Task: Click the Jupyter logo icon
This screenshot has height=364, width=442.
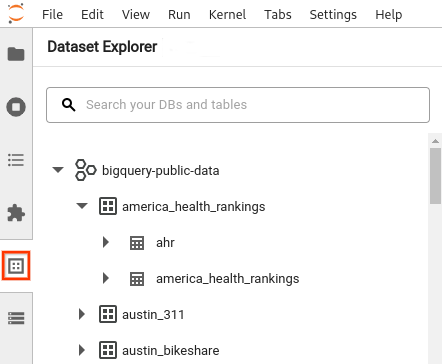Action: coord(16,13)
